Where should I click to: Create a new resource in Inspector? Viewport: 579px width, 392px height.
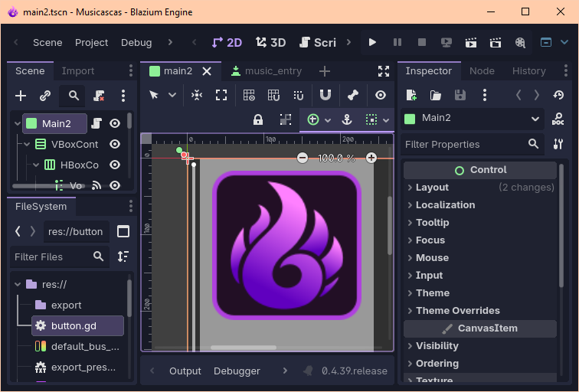tap(411, 95)
